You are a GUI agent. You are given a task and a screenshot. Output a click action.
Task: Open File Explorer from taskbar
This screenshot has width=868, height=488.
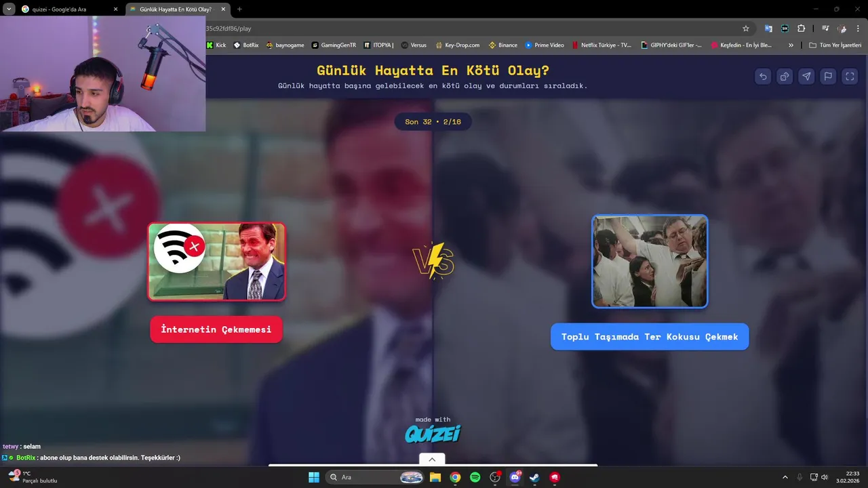435,477
